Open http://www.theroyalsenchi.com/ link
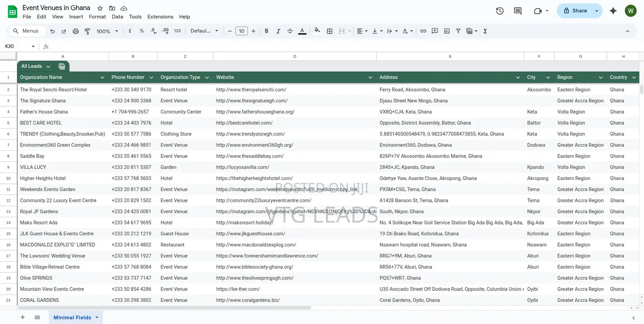 (x=251, y=90)
